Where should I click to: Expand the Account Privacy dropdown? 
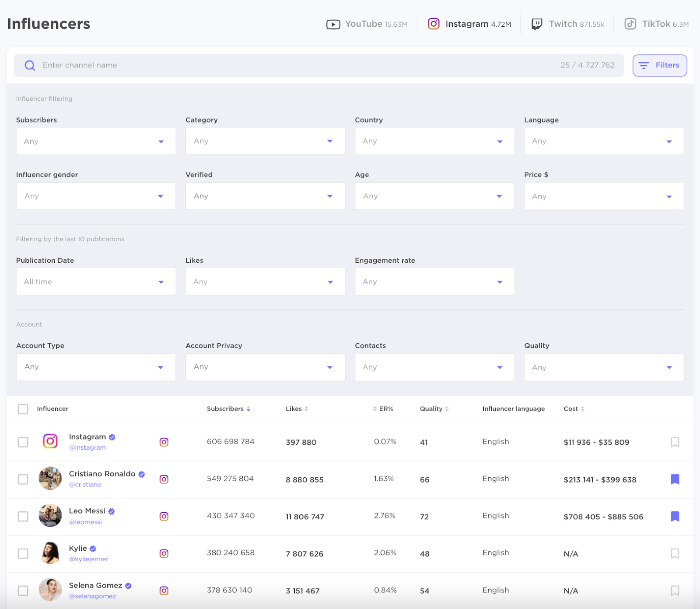(x=265, y=367)
